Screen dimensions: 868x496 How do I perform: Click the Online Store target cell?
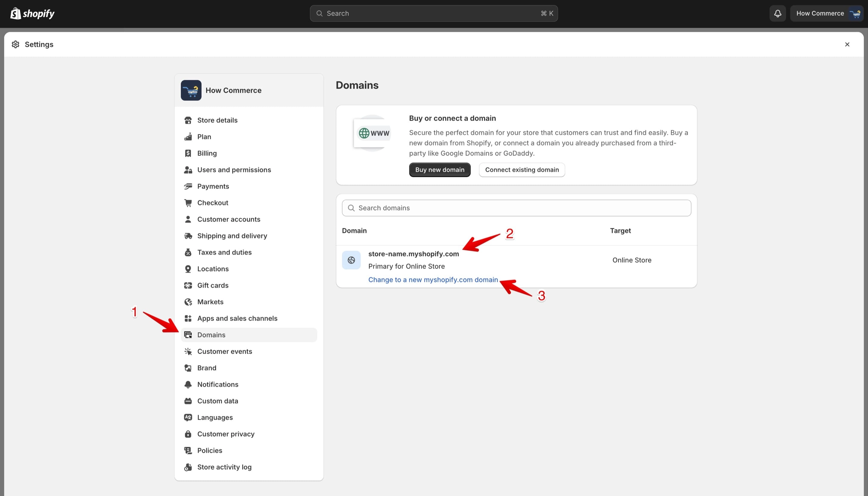(x=632, y=260)
